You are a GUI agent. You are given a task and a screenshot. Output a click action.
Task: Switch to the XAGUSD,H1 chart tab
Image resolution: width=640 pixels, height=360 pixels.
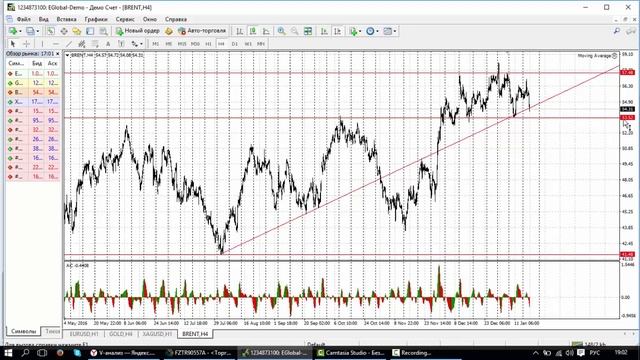(x=157, y=334)
